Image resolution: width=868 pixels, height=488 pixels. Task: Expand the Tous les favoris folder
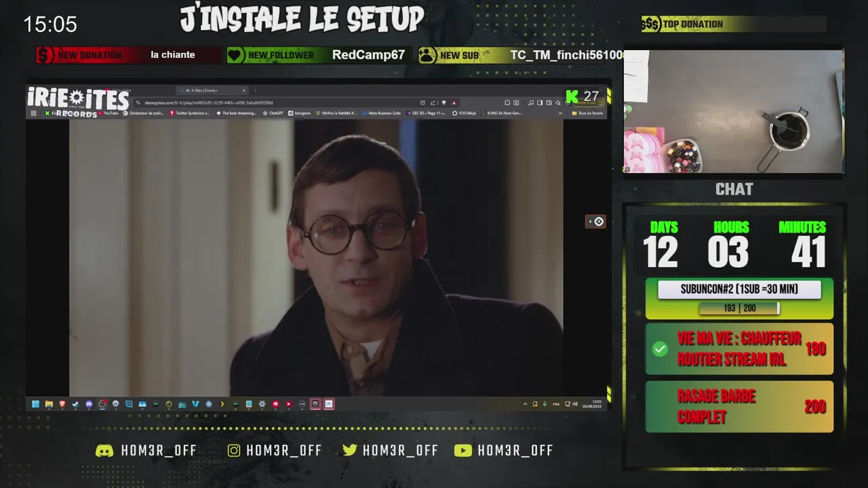pyautogui.click(x=588, y=113)
